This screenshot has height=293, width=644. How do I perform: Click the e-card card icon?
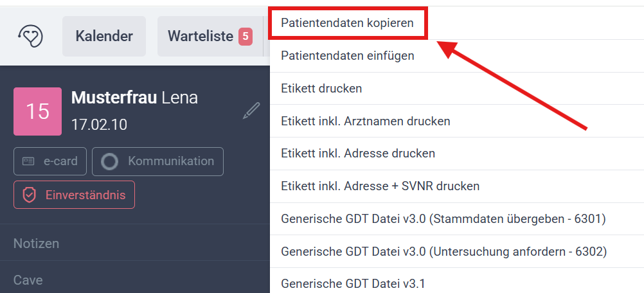[x=29, y=161]
